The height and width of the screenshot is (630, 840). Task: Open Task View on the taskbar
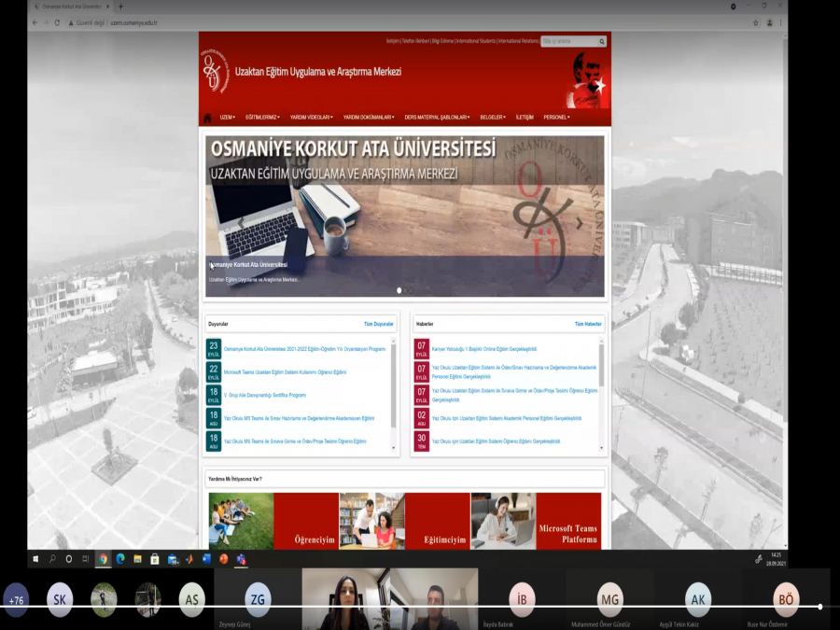pyautogui.click(x=85, y=559)
